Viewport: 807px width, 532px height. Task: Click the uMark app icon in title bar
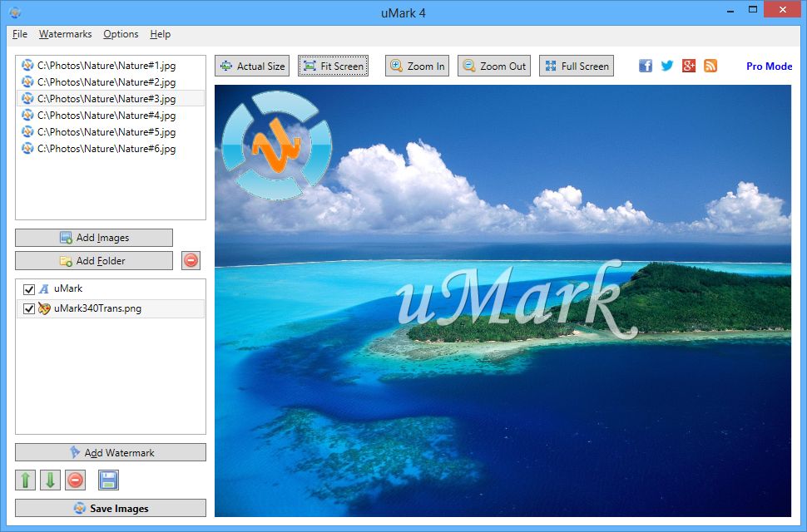click(16, 12)
